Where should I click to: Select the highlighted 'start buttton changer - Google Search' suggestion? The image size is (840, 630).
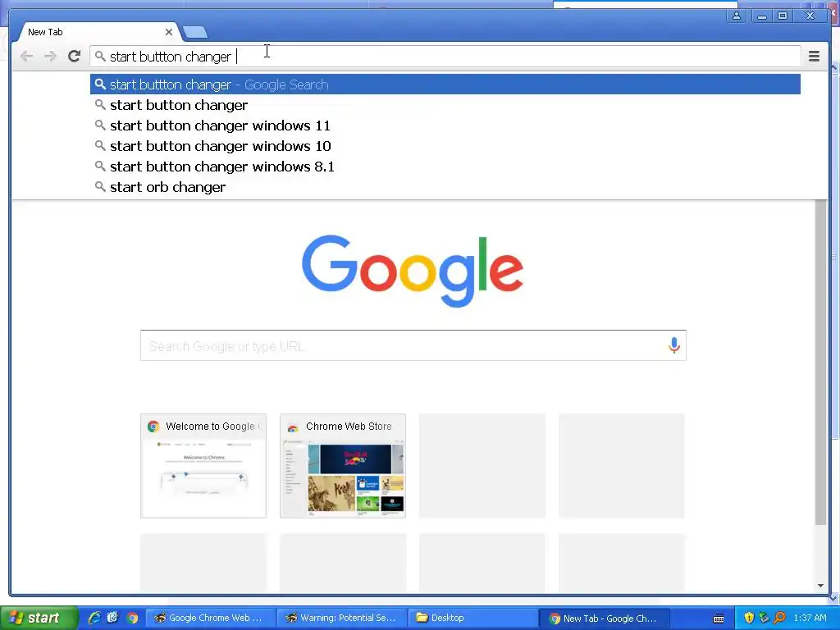click(x=445, y=84)
